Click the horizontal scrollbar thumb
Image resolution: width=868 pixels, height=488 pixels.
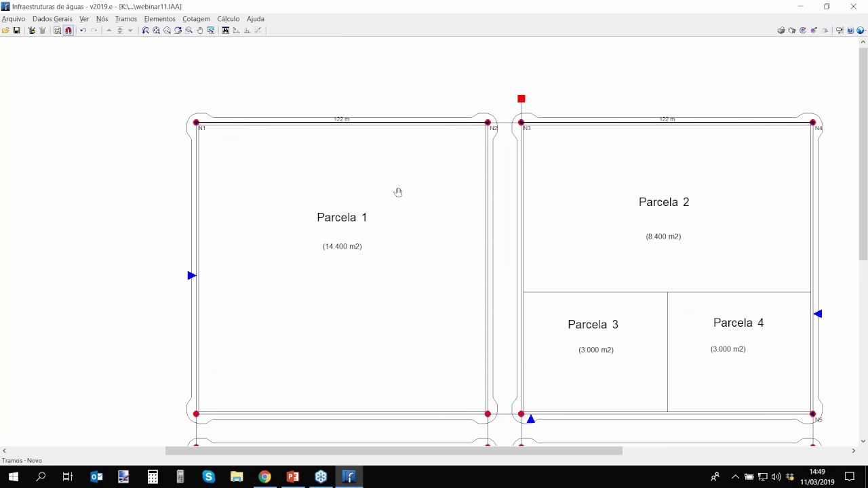(393, 451)
